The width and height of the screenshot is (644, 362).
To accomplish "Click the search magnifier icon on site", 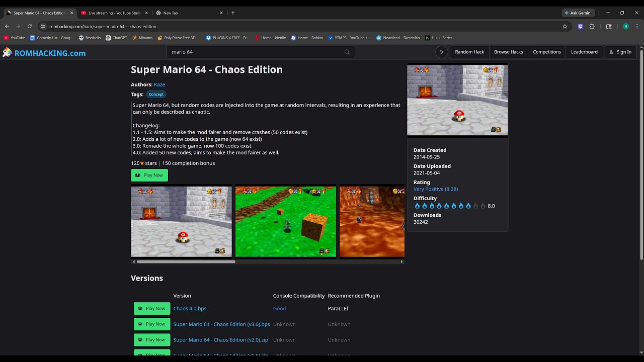I will click(347, 52).
